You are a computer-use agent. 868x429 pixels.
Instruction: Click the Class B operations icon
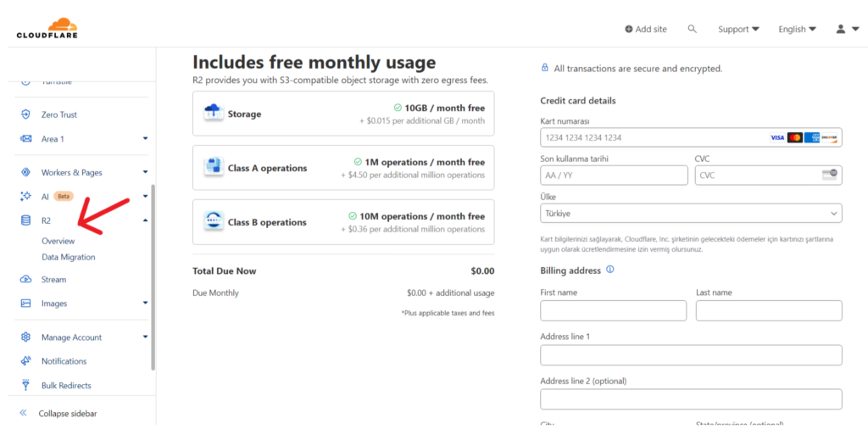coord(214,221)
